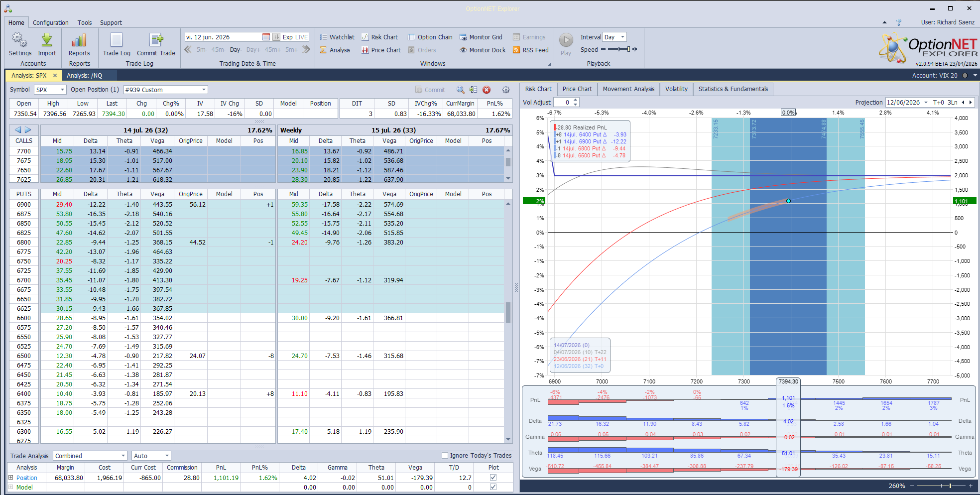
Task: Switch to the Volatility tab
Action: 676,89
